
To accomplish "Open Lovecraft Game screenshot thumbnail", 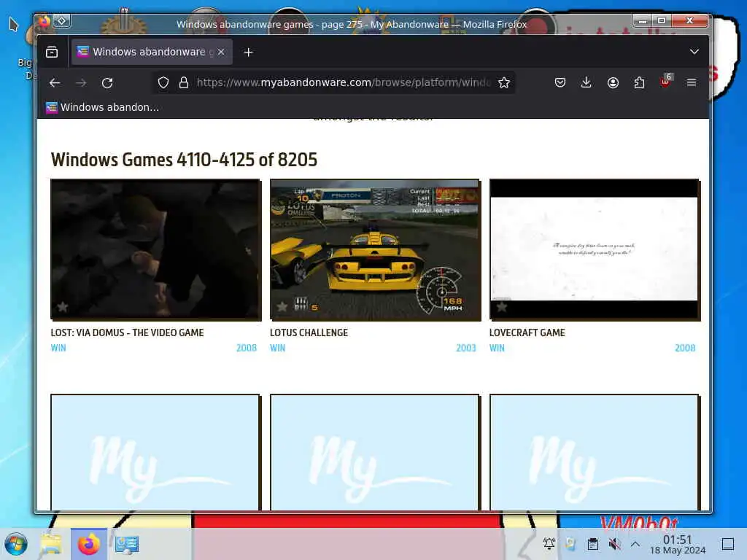I will click(595, 249).
